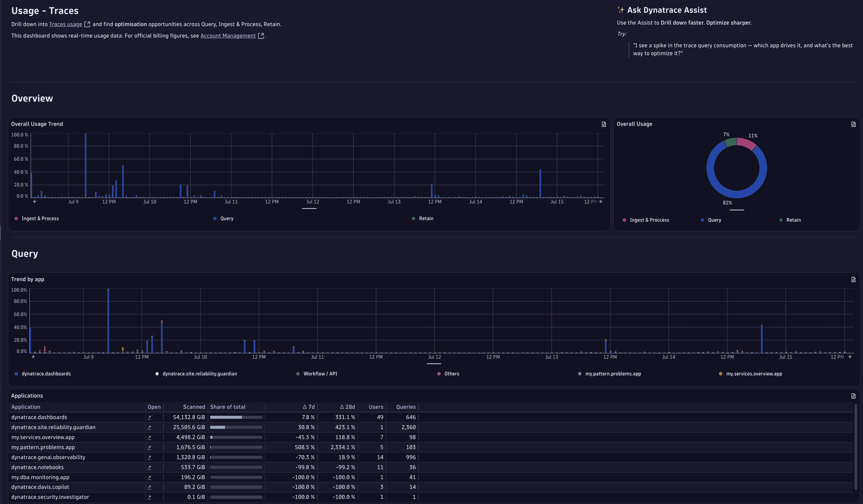Open the Applications tile document icon

click(x=853, y=396)
